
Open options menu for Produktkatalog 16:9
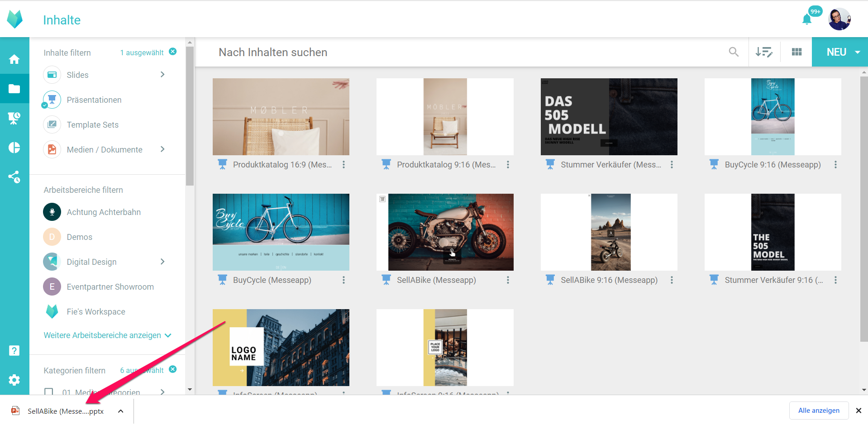pyautogui.click(x=344, y=165)
